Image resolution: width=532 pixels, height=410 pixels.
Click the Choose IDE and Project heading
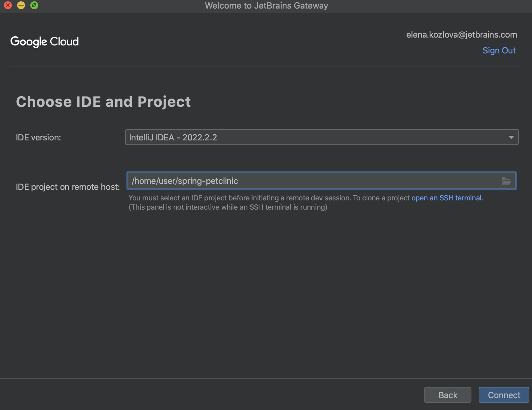[x=104, y=102]
